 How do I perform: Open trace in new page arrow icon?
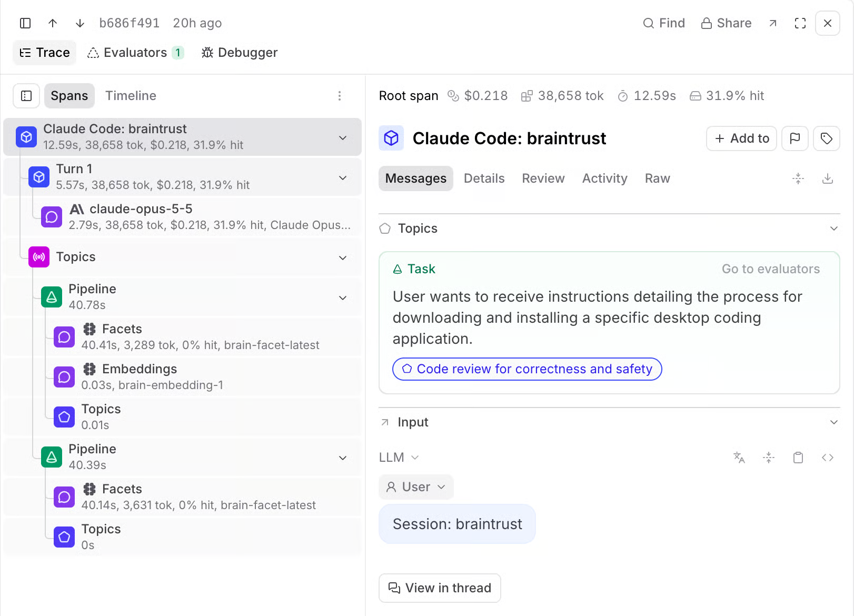(x=773, y=23)
